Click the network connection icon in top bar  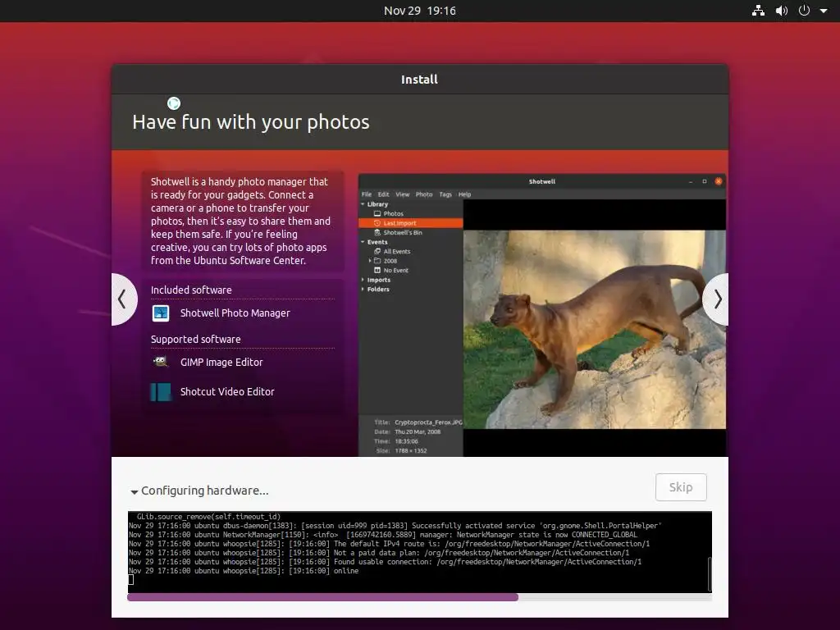click(x=758, y=11)
